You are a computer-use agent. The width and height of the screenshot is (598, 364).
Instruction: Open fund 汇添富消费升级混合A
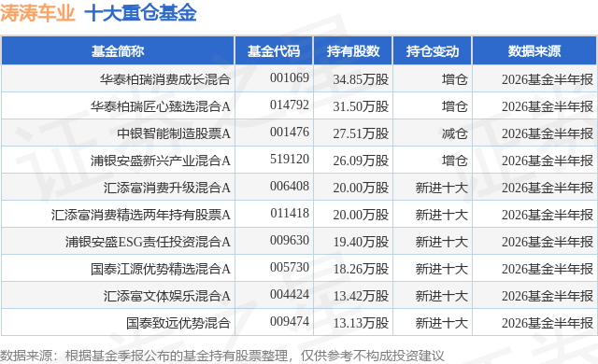[167, 188]
